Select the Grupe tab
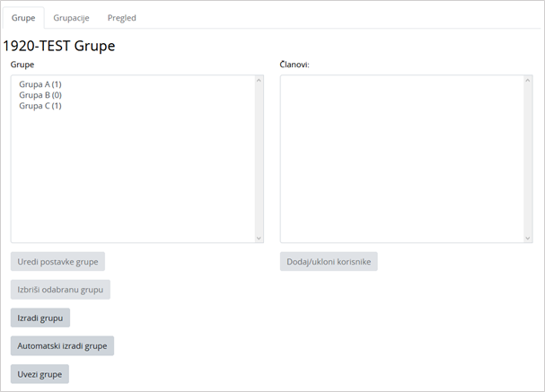Image resolution: width=545 pixels, height=392 pixels. (x=22, y=18)
